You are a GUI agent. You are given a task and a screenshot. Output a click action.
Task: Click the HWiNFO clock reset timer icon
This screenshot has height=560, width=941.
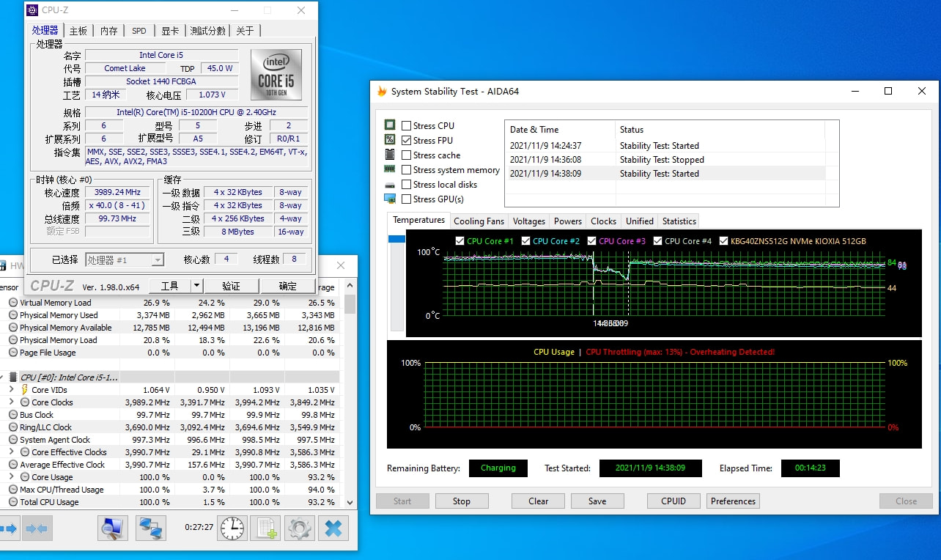(232, 528)
